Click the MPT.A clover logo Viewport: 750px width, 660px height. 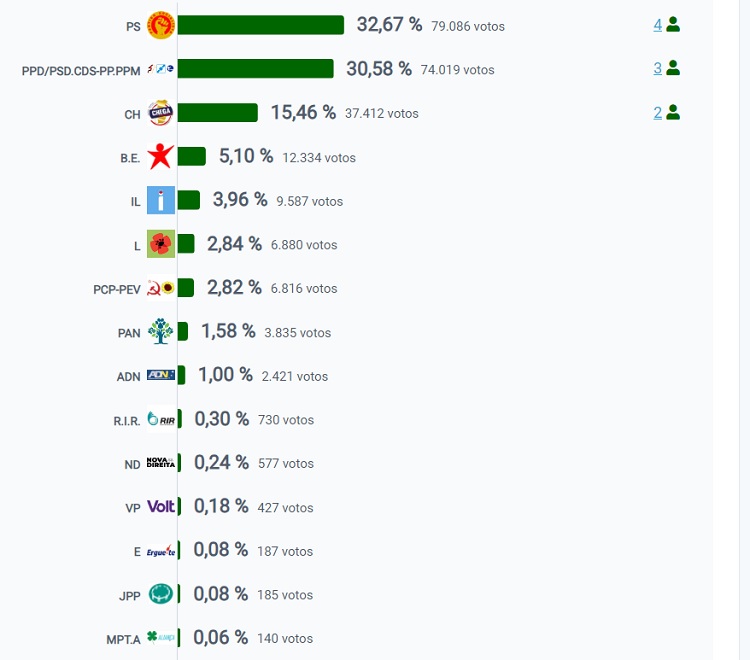click(x=160, y=637)
